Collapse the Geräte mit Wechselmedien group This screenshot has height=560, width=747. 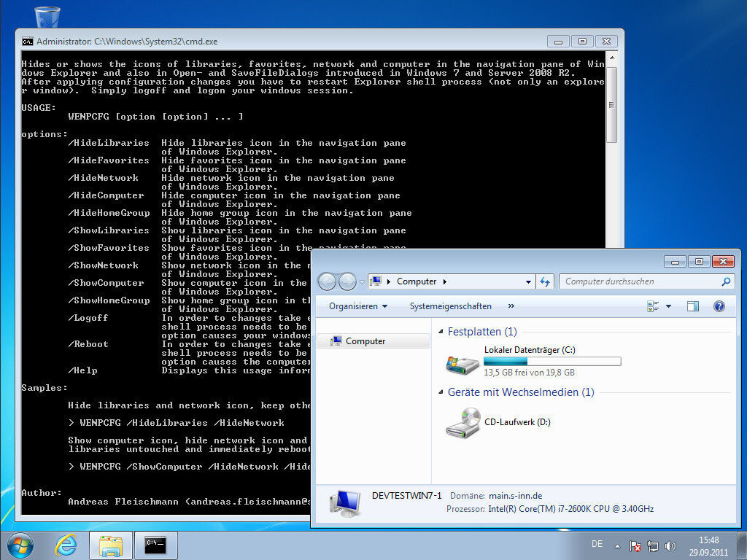441,392
